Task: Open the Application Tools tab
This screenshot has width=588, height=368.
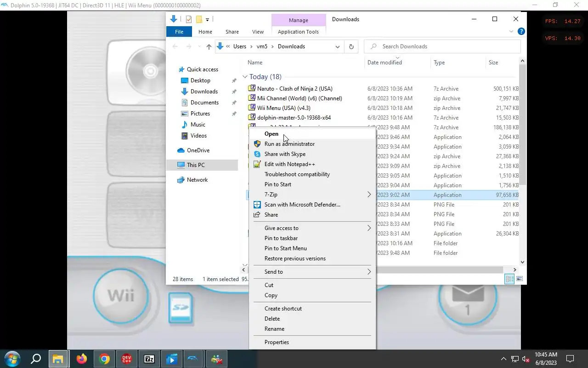Action: (298, 32)
